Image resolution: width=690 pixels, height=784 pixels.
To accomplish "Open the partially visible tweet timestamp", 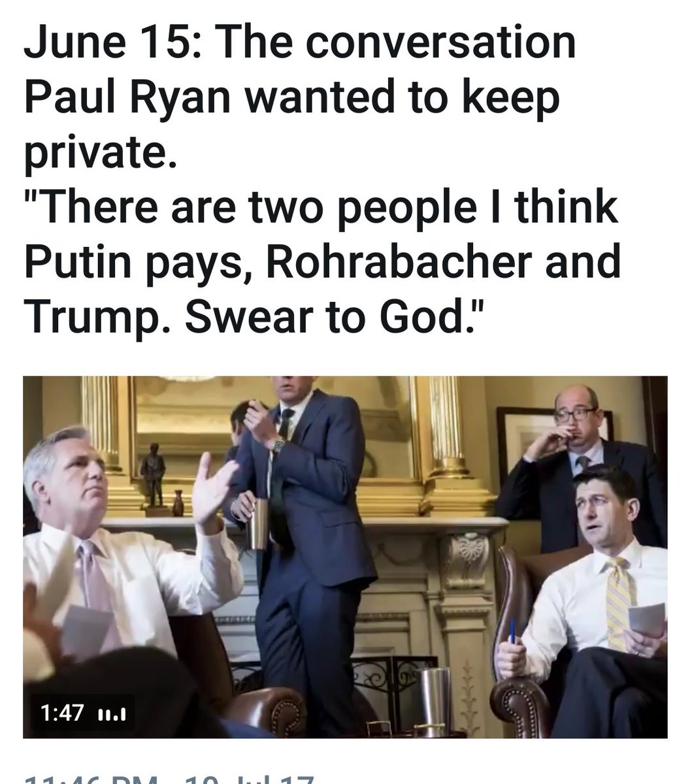I will [x=170, y=779].
